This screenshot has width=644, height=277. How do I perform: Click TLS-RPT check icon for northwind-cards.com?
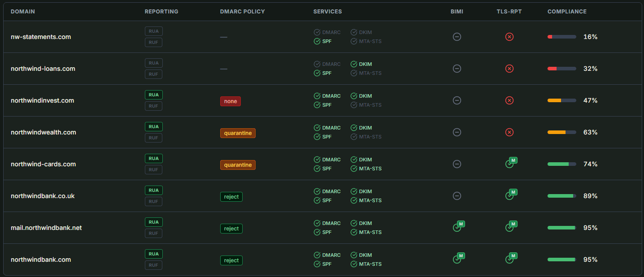[509, 164]
